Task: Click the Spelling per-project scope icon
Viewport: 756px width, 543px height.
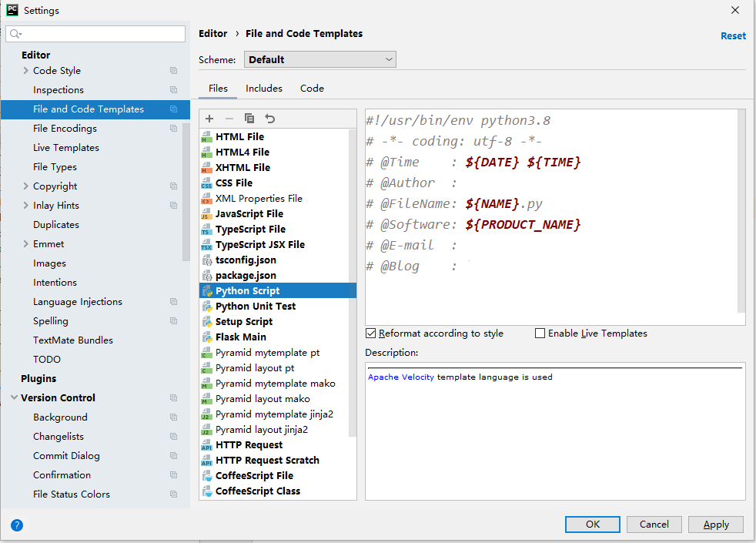Action: (x=173, y=321)
